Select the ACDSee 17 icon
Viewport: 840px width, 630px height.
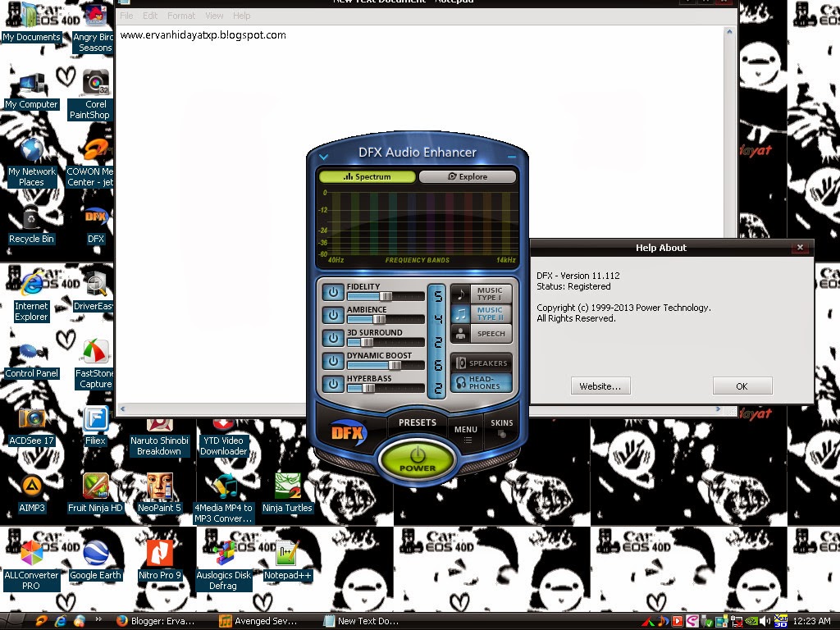coord(31,427)
